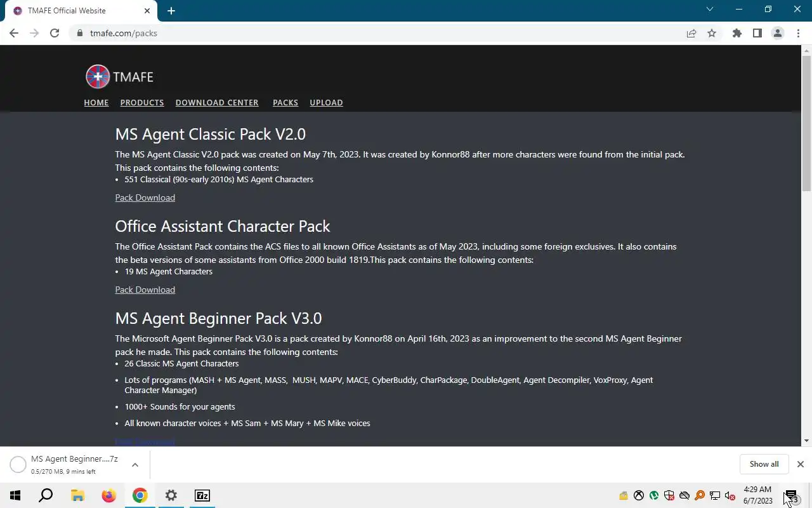Download the Office Assistant Character Pack
Screen dimensions: 812x508
[x=145, y=290]
